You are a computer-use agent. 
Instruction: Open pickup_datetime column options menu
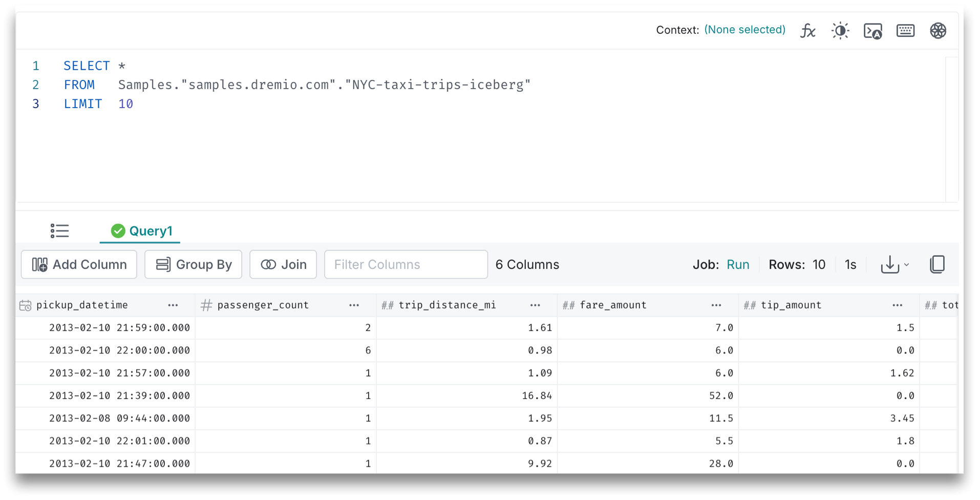click(173, 305)
